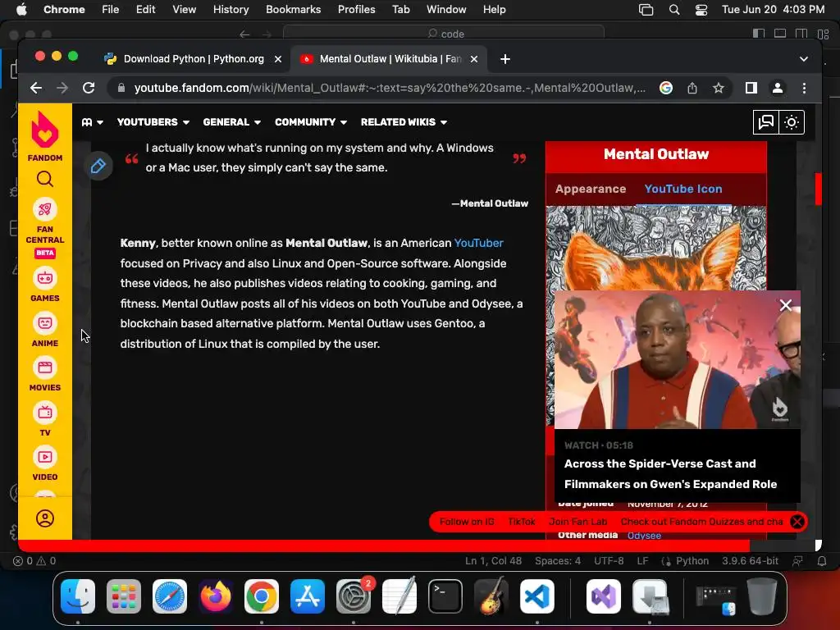Expand the COMMUNITY dropdown menu
The image size is (840, 630).
click(x=311, y=122)
